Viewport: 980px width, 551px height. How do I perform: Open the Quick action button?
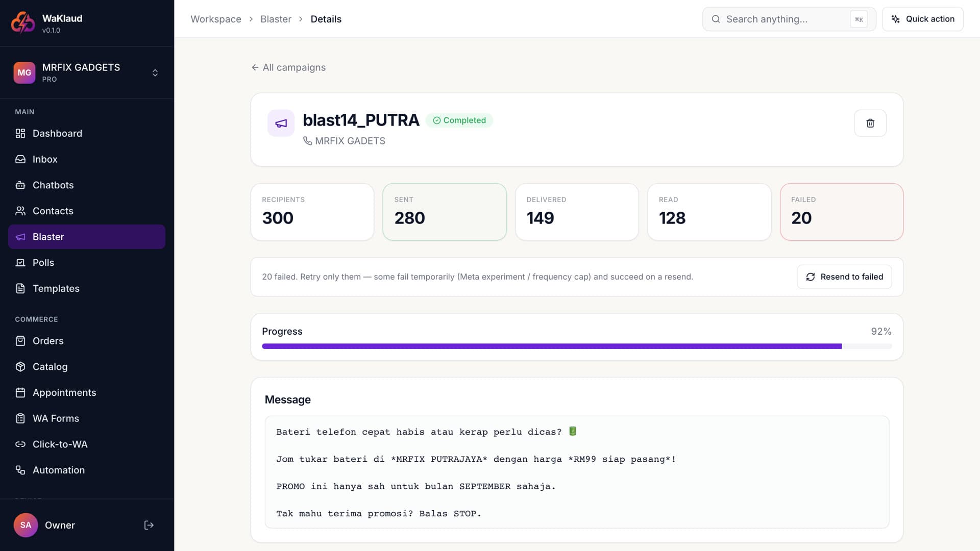tap(923, 19)
